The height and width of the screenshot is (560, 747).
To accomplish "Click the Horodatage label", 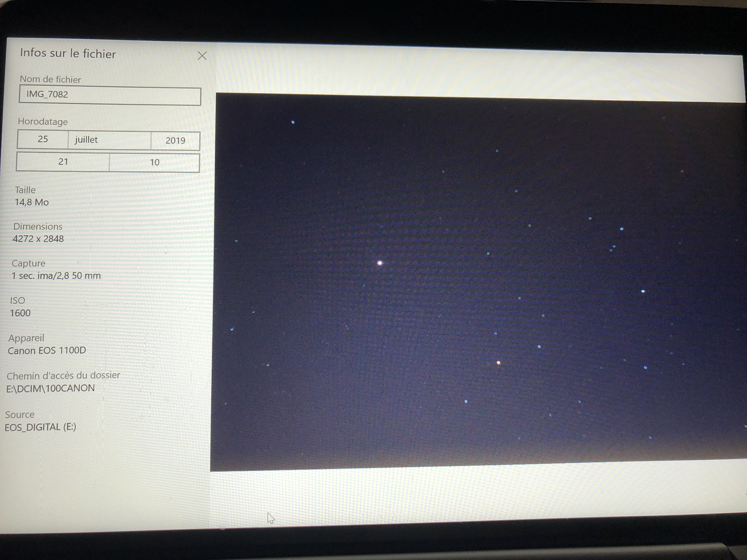I will [43, 121].
